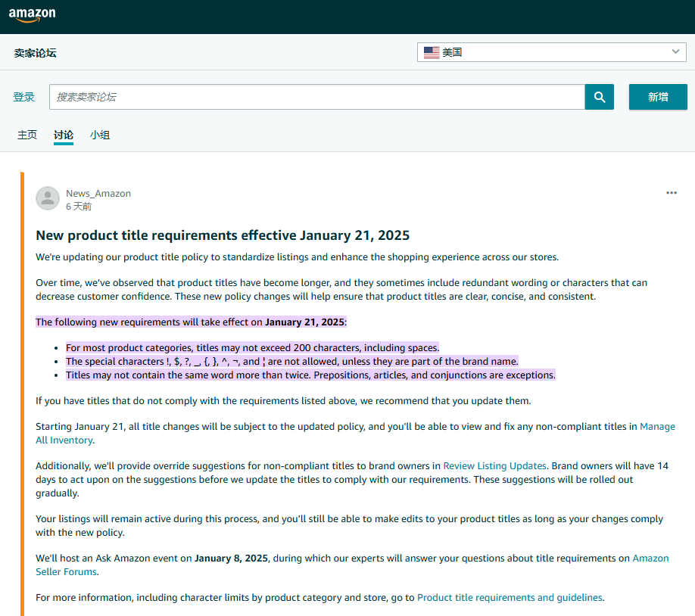Click the News_Amazon avatar picture
Screen dimensions: 695x616
tap(48, 198)
